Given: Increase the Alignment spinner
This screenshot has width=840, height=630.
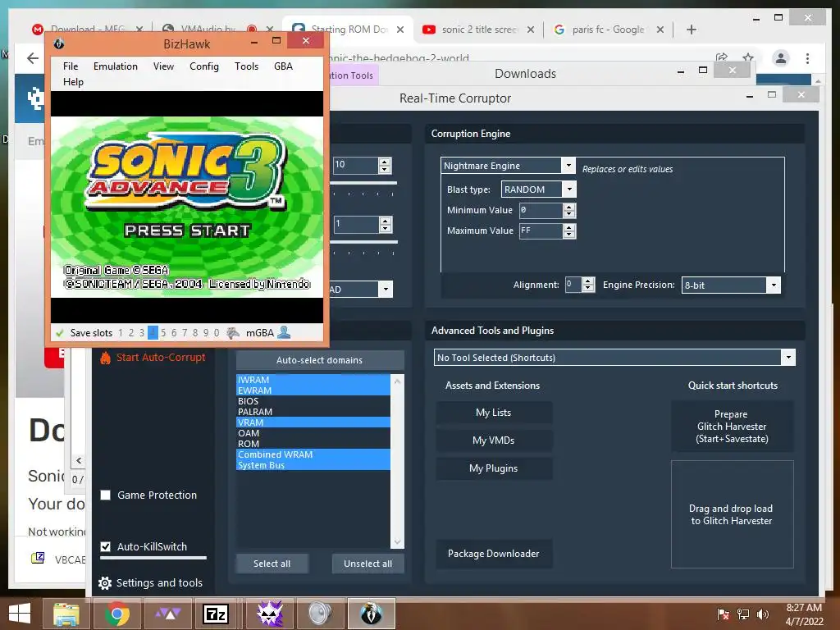Looking at the screenshot, I should (x=588, y=281).
